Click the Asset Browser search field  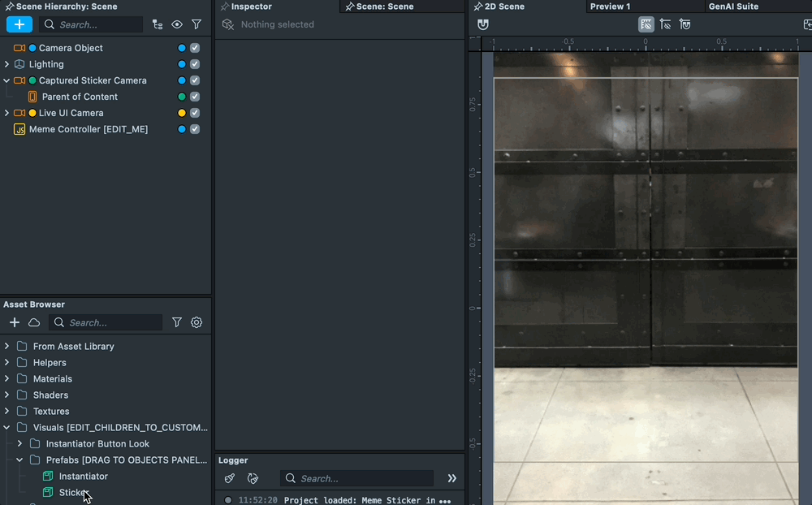112,322
